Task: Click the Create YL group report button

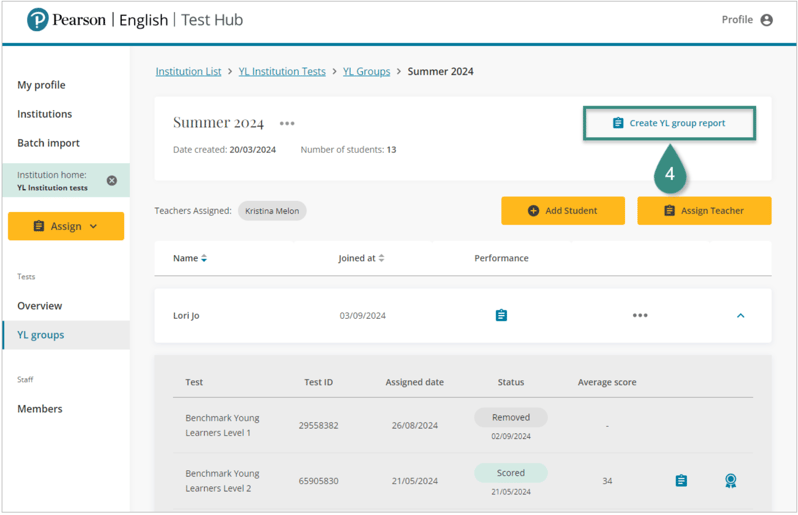Action: point(669,123)
